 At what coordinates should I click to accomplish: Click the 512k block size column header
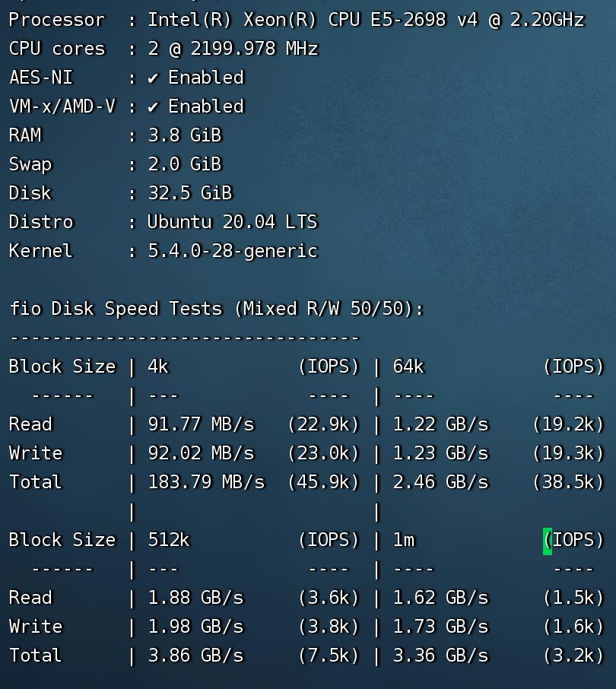click(x=169, y=540)
